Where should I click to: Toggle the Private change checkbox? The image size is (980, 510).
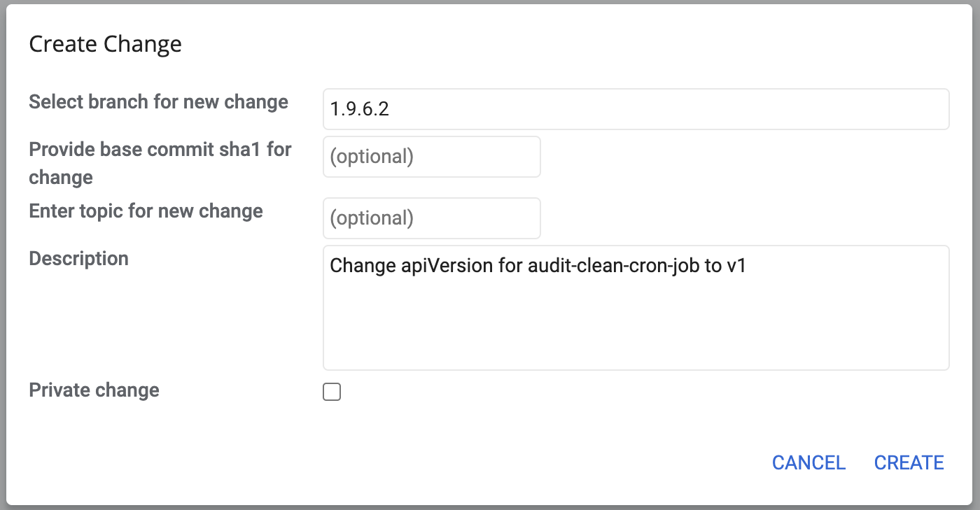[332, 392]
